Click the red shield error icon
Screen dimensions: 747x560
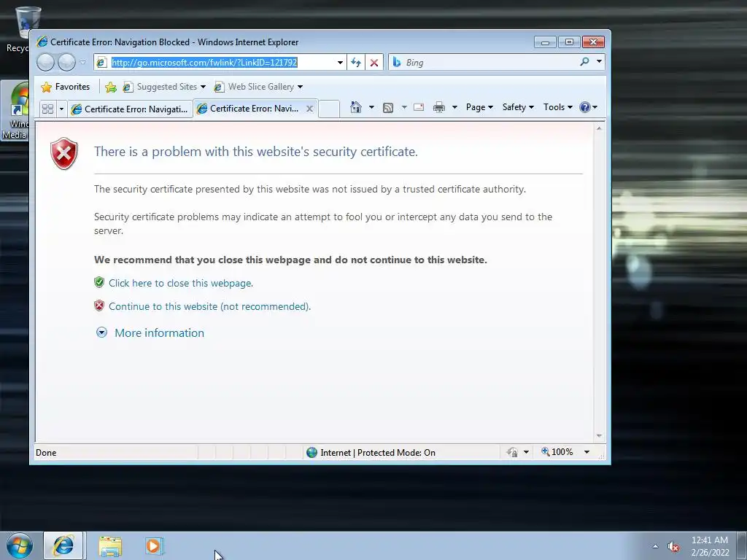64,154
